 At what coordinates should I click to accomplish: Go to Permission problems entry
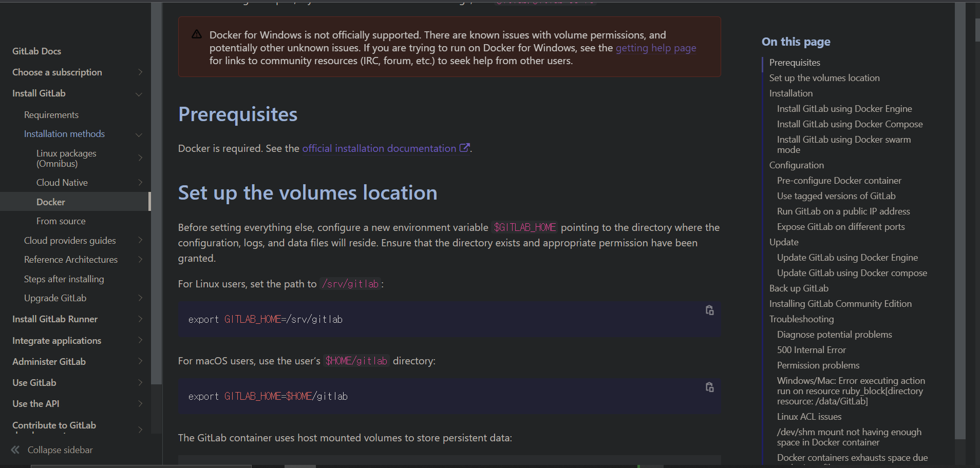tap(818, 365)
